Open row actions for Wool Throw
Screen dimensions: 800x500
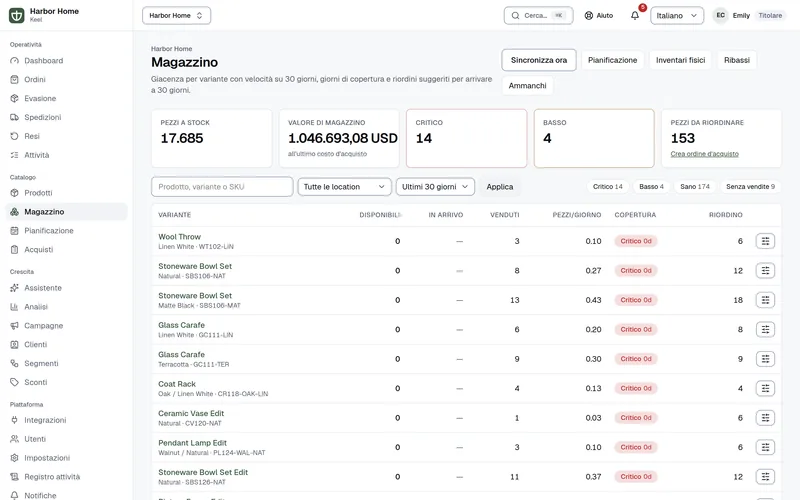(x=765, y=241)
